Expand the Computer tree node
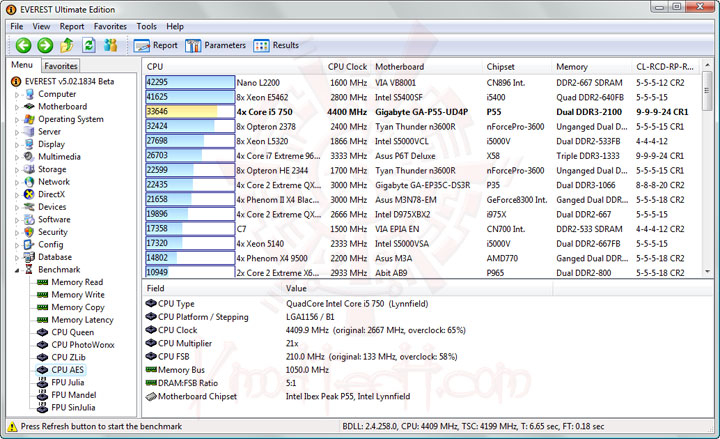The image size is (720, 439). click(x=17, y=95)
